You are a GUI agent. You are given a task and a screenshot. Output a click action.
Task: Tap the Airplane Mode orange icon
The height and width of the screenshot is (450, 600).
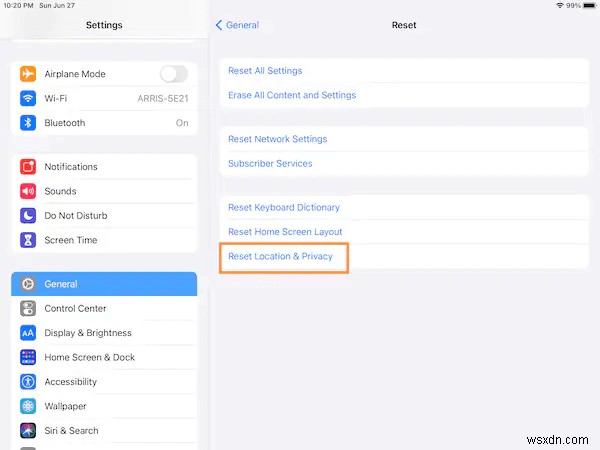(28, 73)
